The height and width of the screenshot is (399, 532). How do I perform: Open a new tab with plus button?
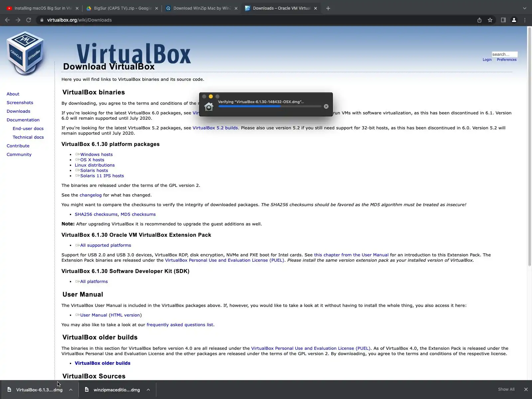pos(328,8)
